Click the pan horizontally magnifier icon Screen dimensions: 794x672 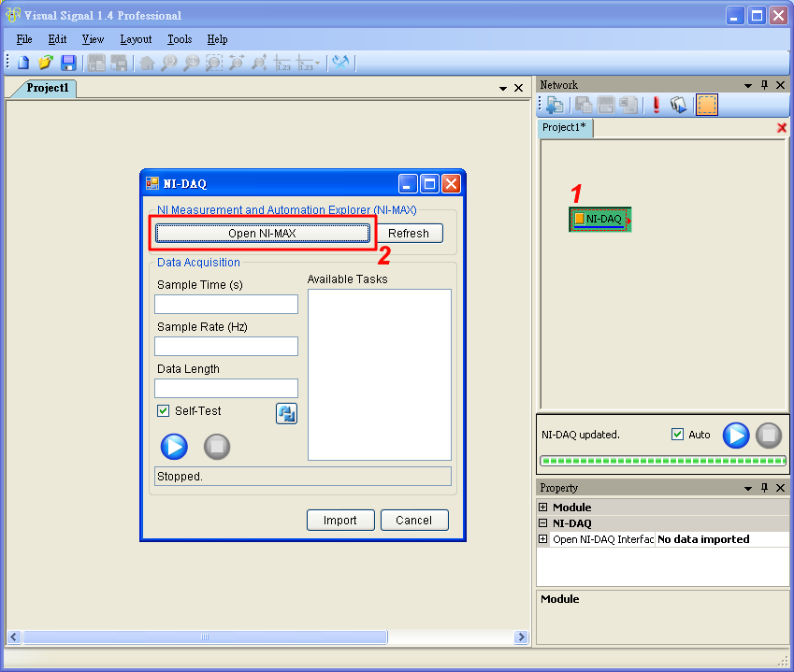236,64
